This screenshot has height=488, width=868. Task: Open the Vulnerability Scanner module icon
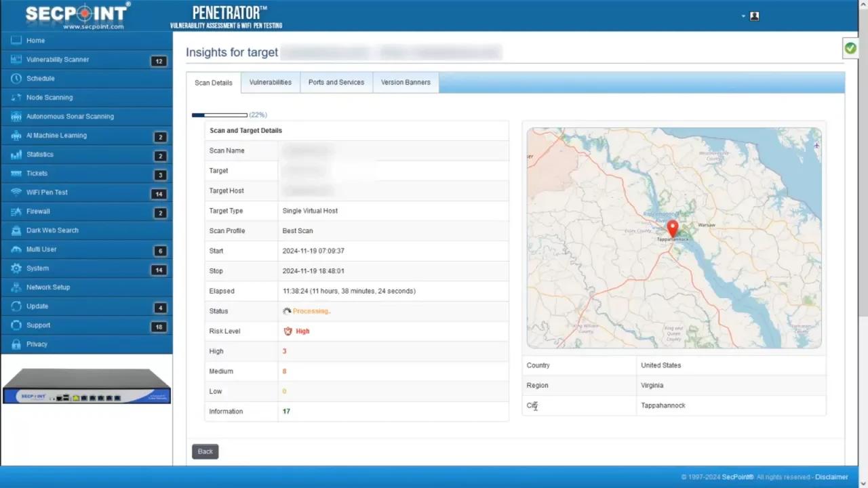(16, 59)
